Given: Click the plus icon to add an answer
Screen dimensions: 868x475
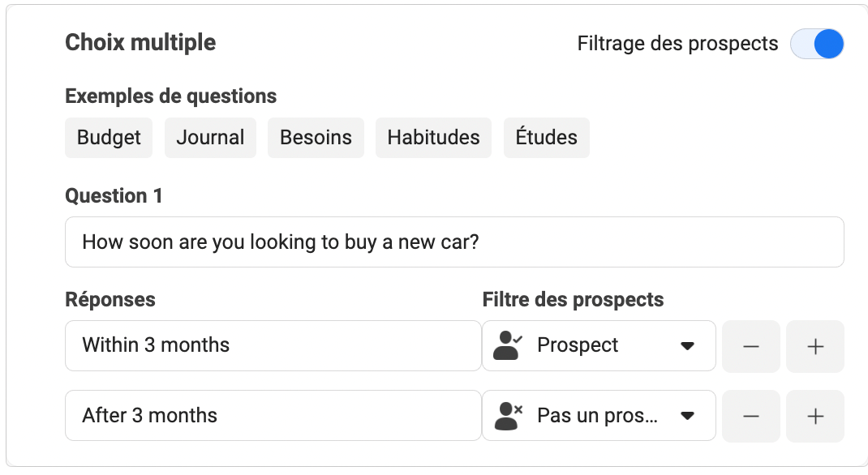Looking at the screenshot, I should 814,344.
